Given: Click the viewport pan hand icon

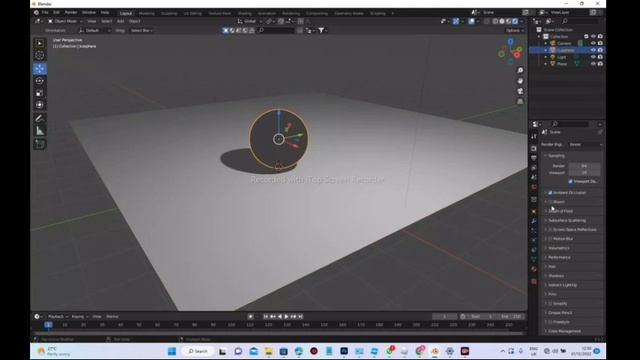Looking at the screenshot, I should (520, 81).
